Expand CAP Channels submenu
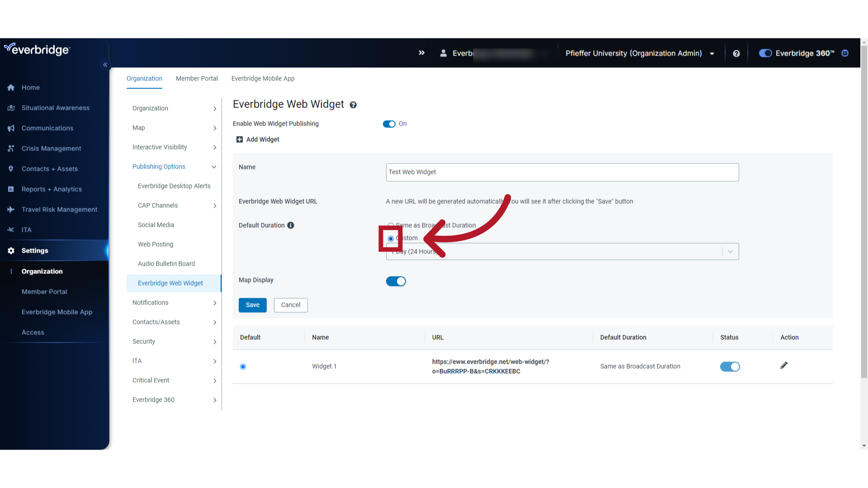 point(215,205)
